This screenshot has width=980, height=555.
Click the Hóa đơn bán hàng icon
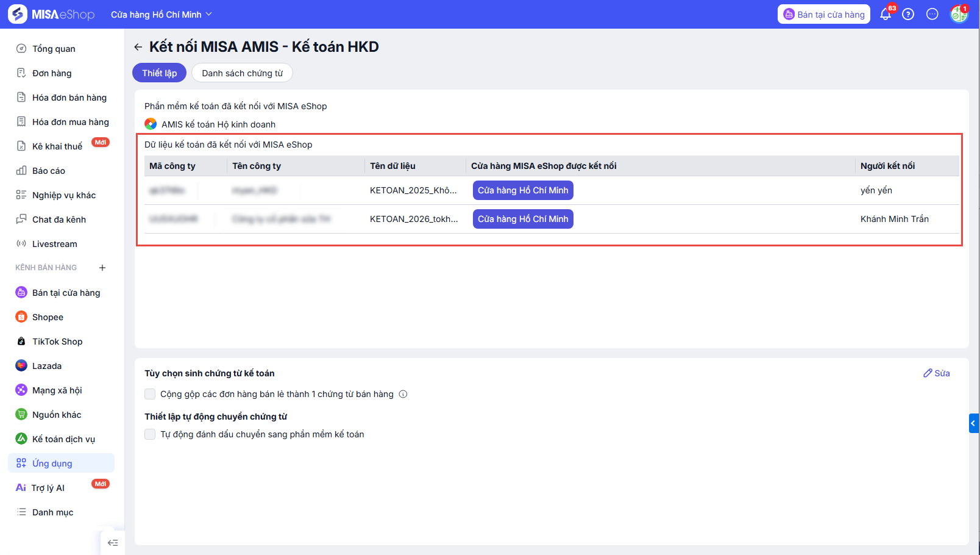(21, 98)
